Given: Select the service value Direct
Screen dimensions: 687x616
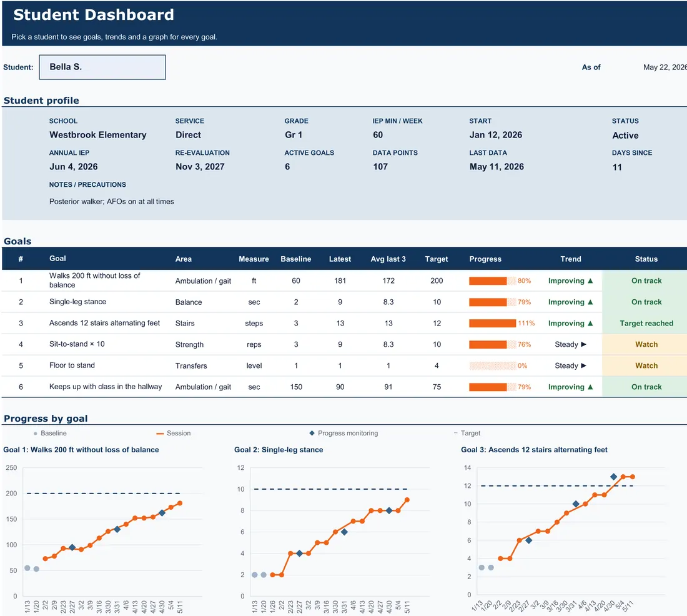Looking at the screenshot, I should tap(189, 135).
